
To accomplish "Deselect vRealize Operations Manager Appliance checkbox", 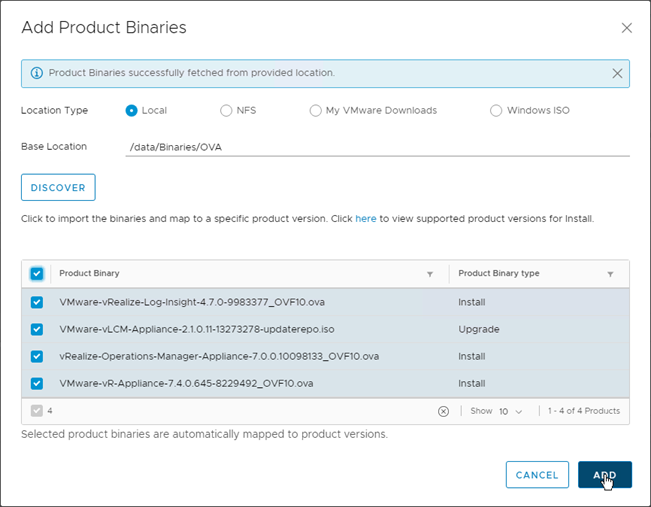I will [37, 356].
